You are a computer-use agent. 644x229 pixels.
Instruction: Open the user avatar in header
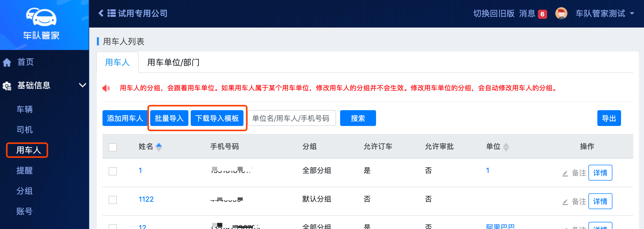point(561,13)
